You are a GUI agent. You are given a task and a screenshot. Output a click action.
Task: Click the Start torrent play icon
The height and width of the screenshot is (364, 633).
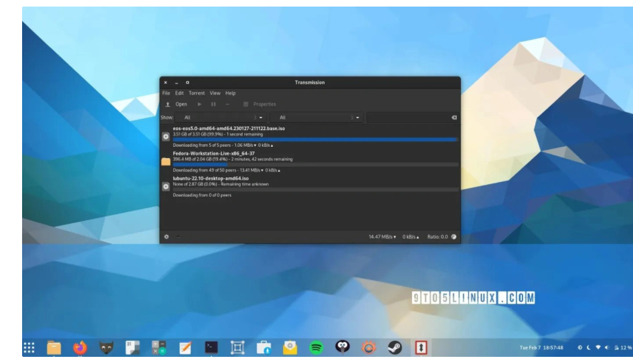pyautogui.click(x=199, y=104)
